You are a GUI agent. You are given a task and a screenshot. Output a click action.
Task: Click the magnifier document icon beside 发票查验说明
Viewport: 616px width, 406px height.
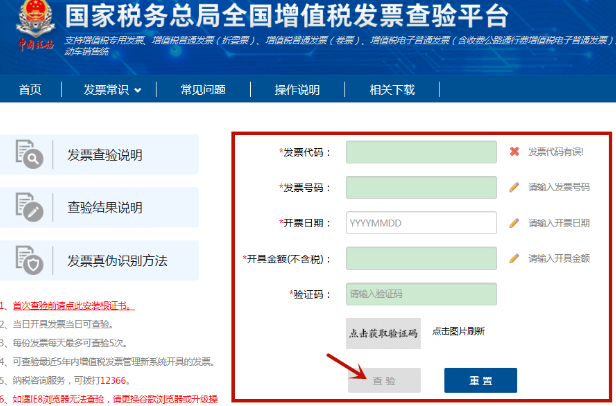(x=27, y=154)
